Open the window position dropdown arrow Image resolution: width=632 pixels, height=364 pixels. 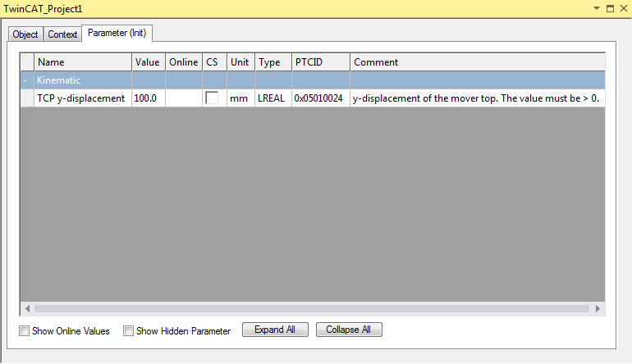coord(597,8)
